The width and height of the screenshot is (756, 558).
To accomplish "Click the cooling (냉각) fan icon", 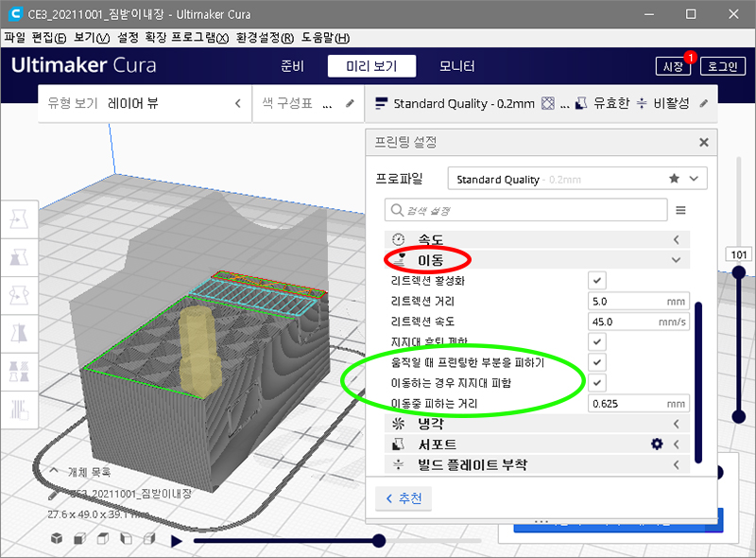I will (x=398, y=424).
